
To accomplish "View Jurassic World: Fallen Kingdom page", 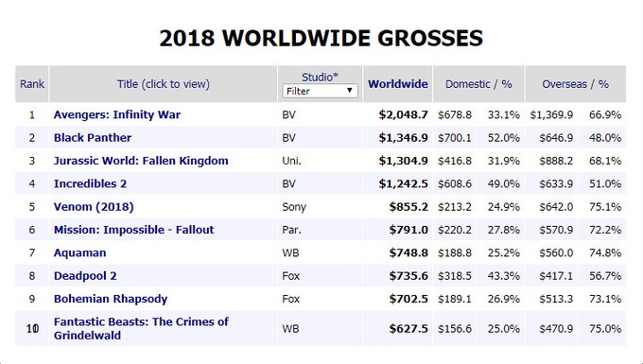I will pyautogui.click(x=141, y=161).
